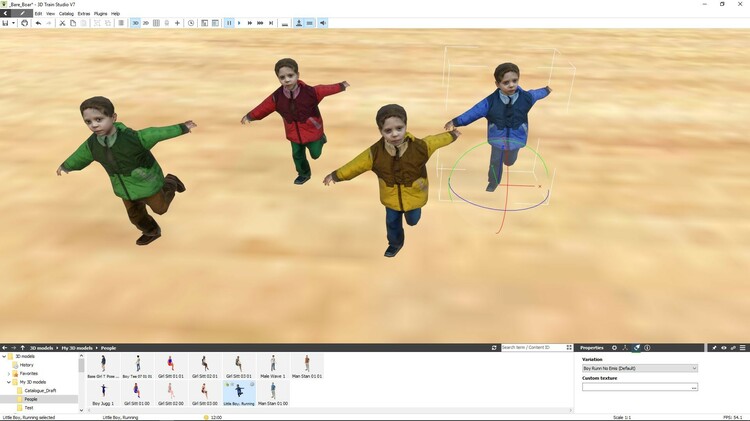This screenshot has width=750, height=421.
Task: Click the Undo arrow in the toolbar
Action: [x=38, y=23]
